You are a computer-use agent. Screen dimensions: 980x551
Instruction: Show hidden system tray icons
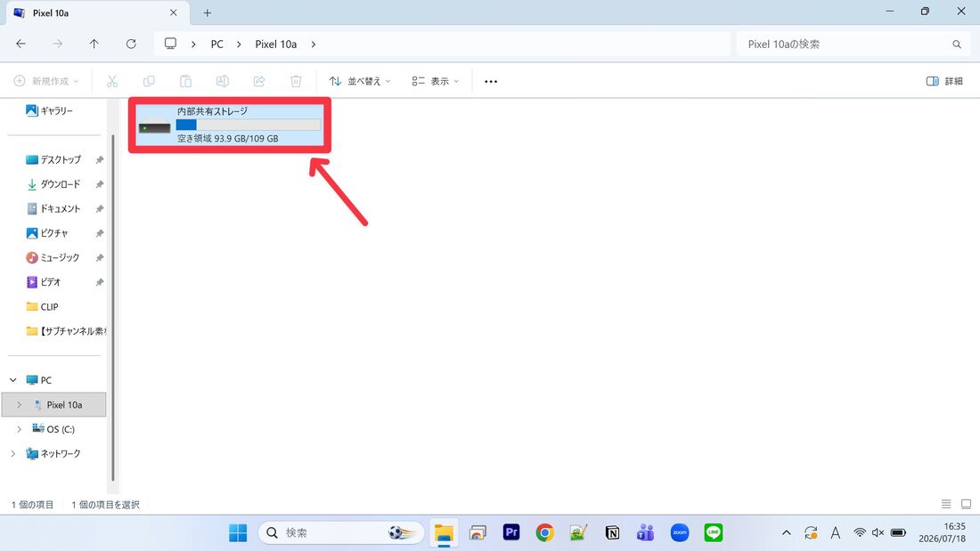(787, 533)
